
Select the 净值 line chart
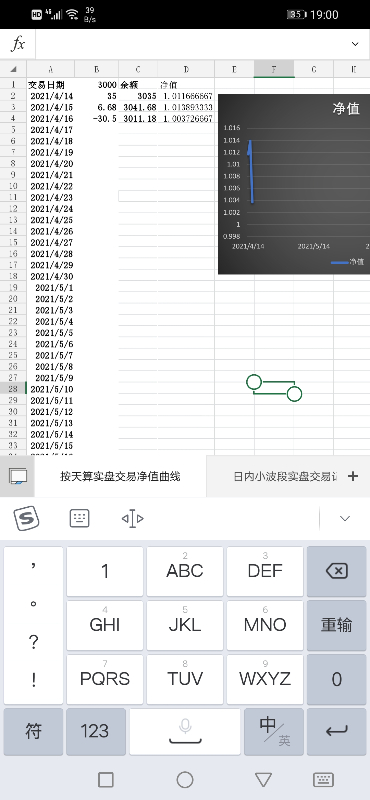point(294,184)
